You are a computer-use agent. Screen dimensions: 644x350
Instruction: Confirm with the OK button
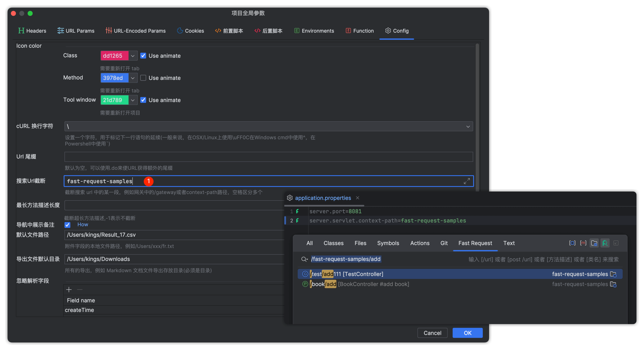(x=468, y=333)
